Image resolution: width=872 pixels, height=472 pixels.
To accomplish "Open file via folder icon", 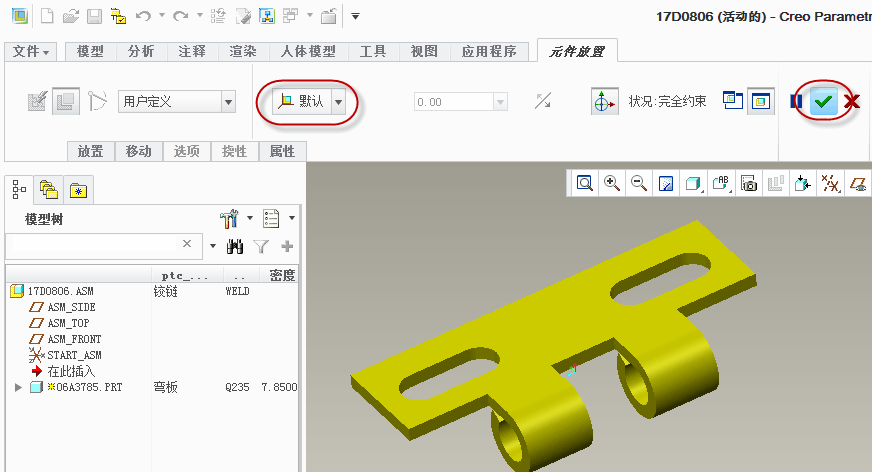I will (x=71, y=16).
